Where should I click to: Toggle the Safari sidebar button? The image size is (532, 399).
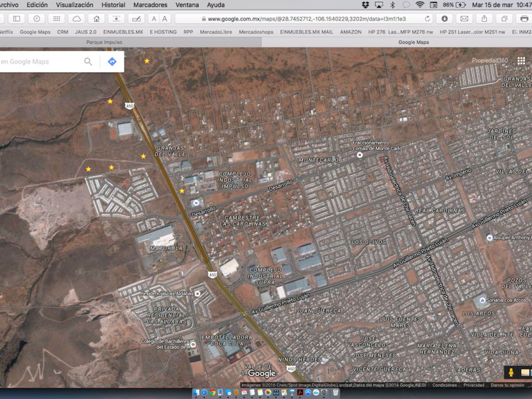pyautogui.click(x=17, y=19)
